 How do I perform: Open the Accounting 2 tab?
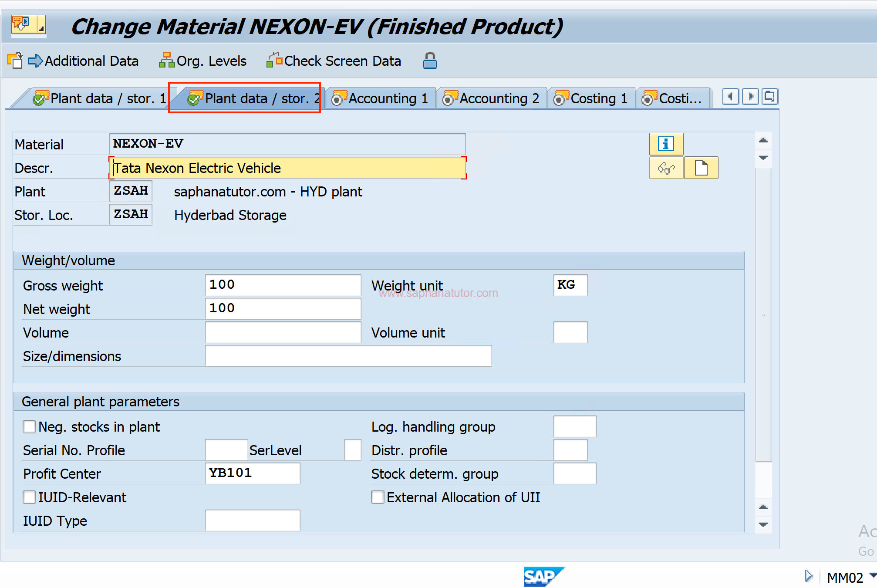coord(491,98)
